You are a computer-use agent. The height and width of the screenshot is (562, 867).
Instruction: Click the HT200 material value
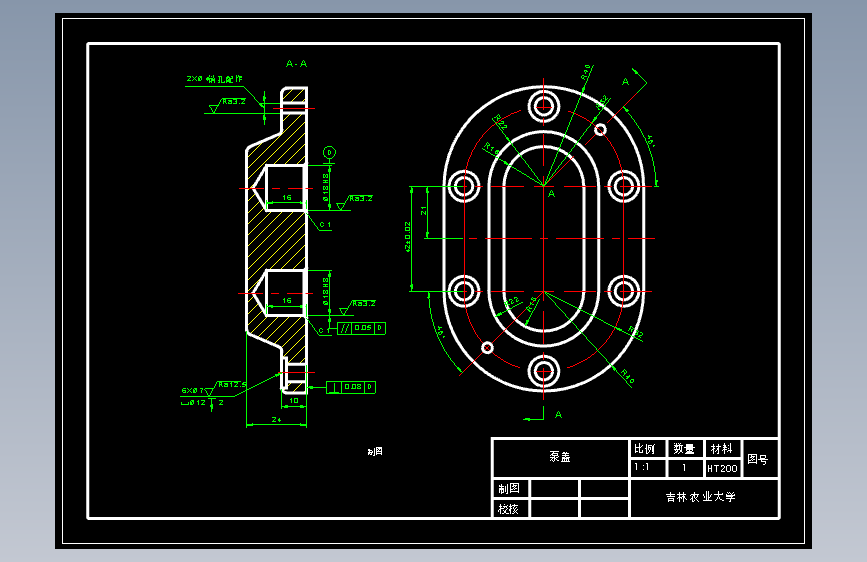coord(722,469)
